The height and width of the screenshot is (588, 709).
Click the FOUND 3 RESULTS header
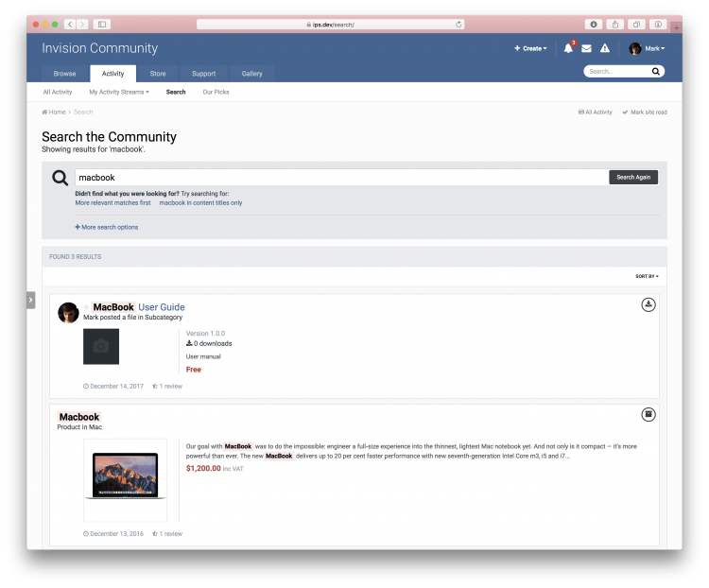point(76,256)
